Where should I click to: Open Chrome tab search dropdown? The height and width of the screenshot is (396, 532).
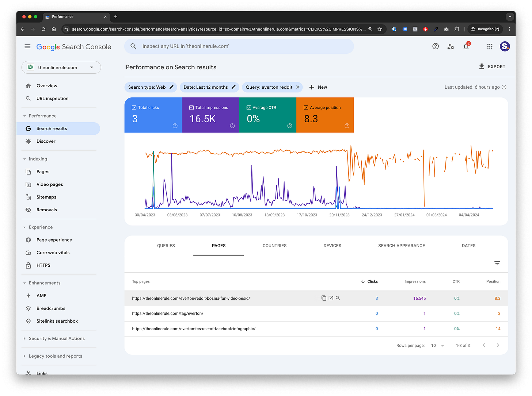510,17
